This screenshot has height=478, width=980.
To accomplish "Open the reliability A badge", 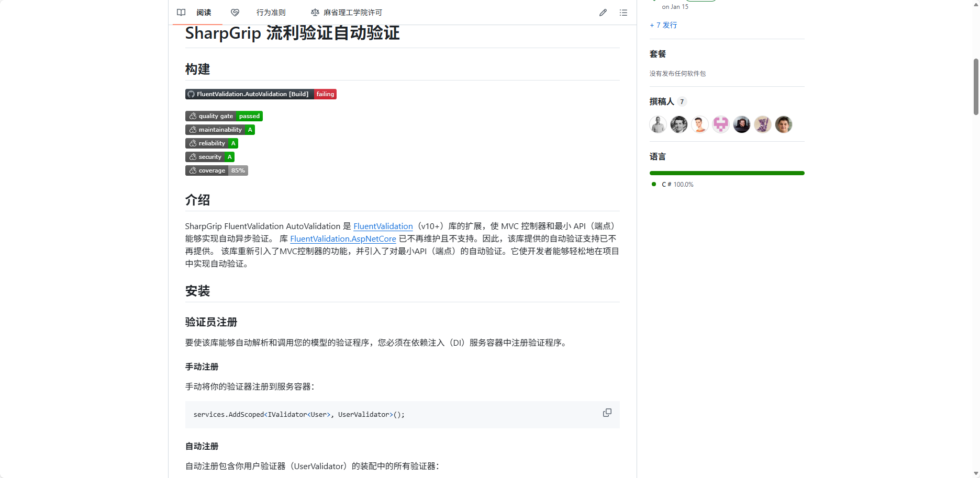I will point(211,143).
